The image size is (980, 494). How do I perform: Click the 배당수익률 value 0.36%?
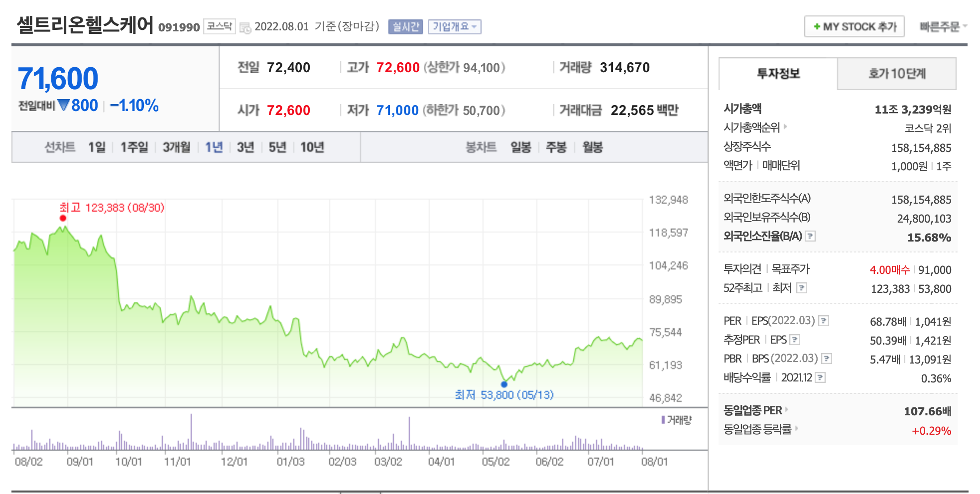pos(936,378)
